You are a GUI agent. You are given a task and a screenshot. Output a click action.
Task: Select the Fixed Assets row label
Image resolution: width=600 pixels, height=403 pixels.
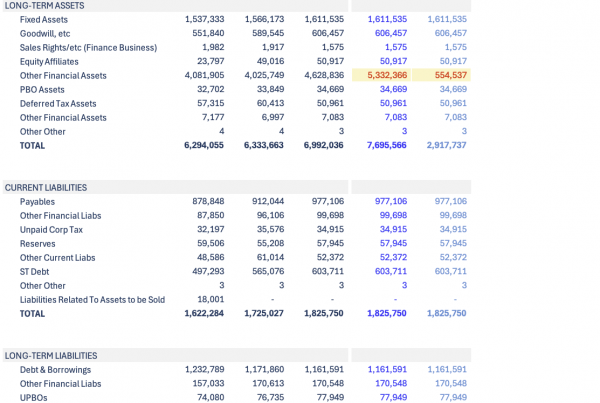tap(44, 19)
